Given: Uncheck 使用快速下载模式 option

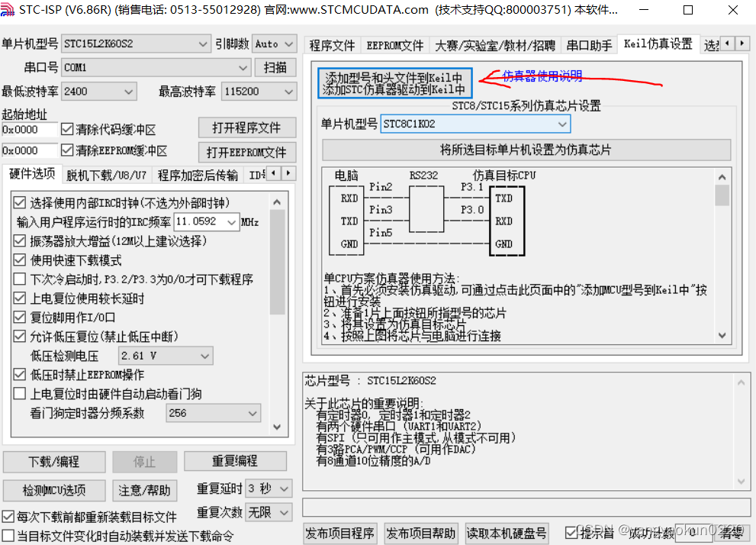Looking at the screenshot, I should coord(20,260).
